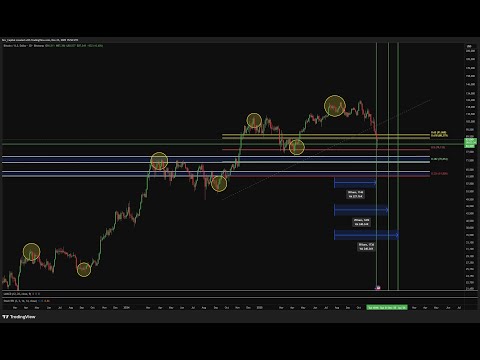Click the first indicator legend below the chart
Viewport: 480px width, 360px height.
click(21, 294)
